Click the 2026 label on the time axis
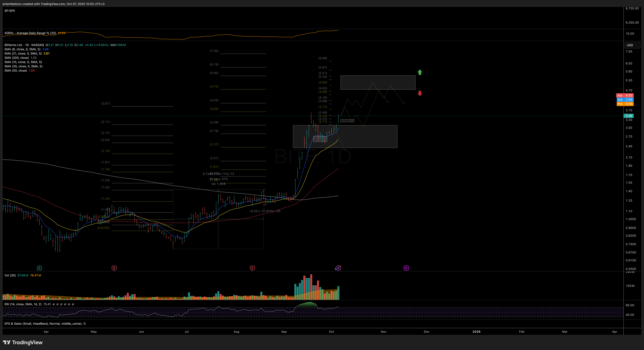 pos(476,331)
